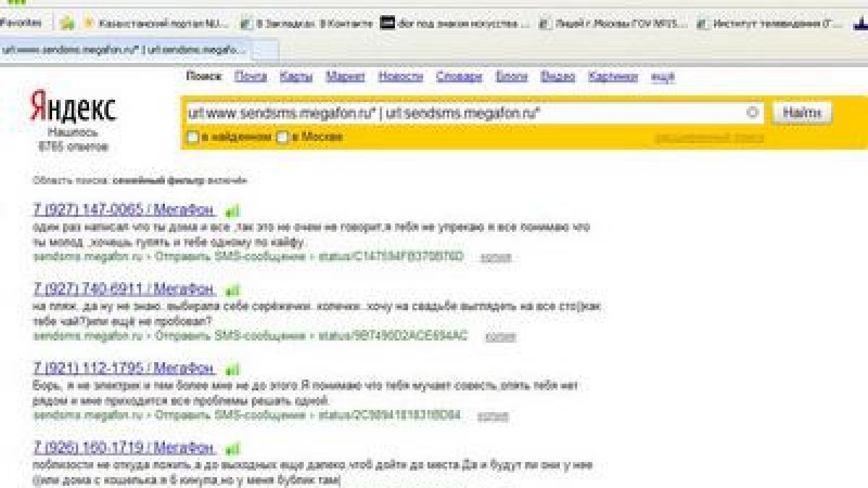
Task: Click green signal icon beside 7 (926) 160-1719
Action: coord(232,448)
